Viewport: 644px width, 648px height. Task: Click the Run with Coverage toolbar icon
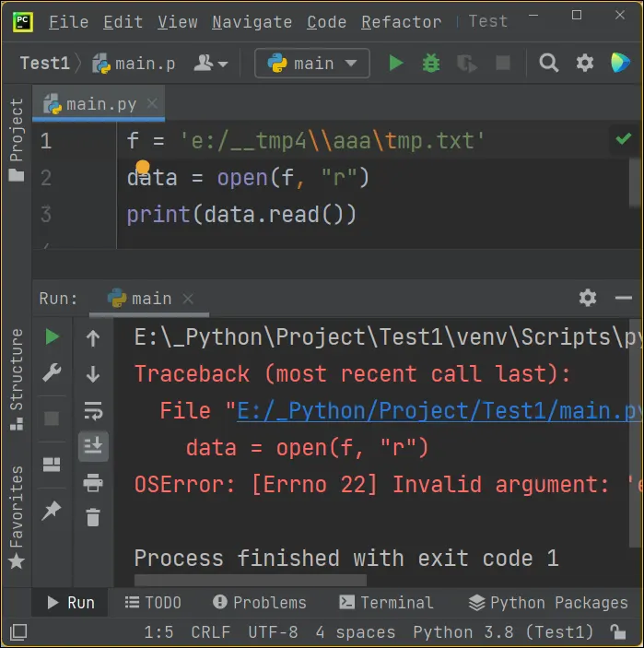tap(467, 64)
